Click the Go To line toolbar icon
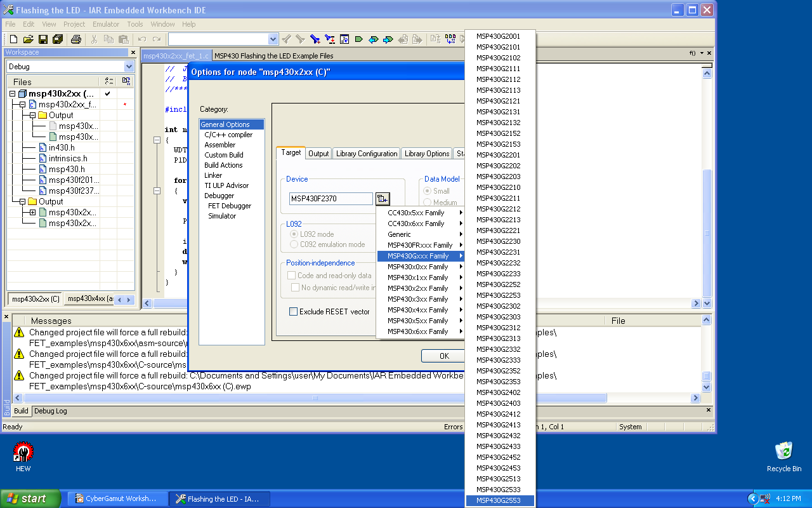The width and height of the screenshot is (812, 508). 344,39
